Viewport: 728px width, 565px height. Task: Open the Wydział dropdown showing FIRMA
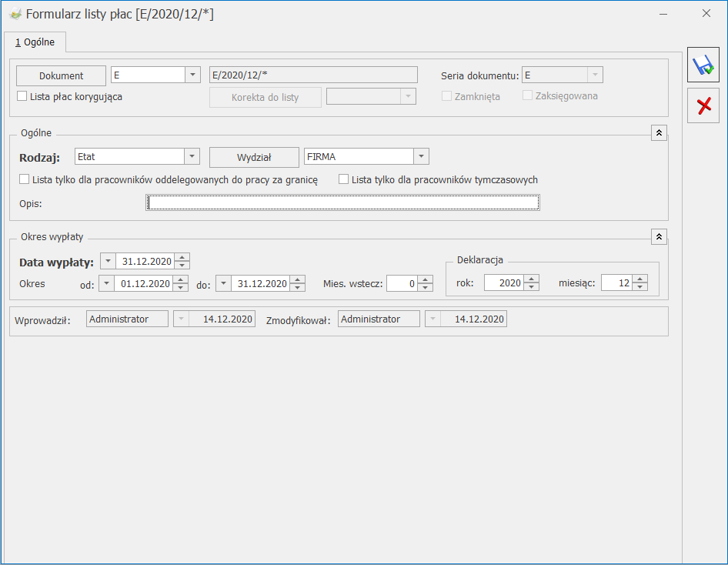point(421,156)
